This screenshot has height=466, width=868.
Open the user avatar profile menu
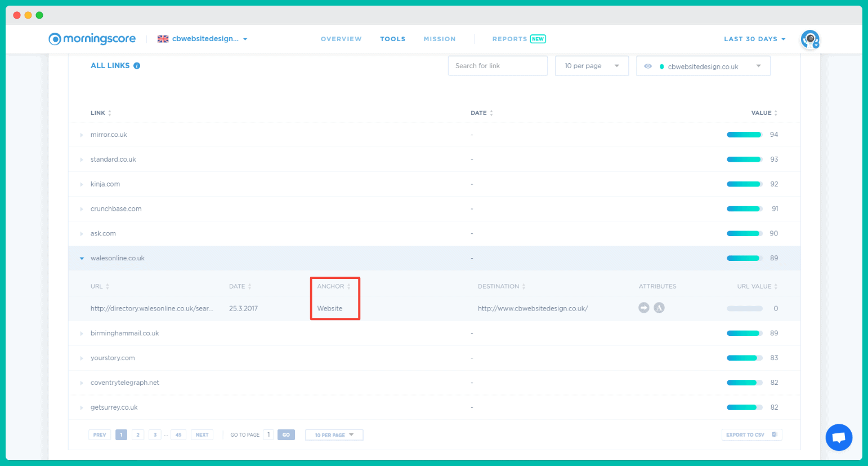tap(810, 39)
